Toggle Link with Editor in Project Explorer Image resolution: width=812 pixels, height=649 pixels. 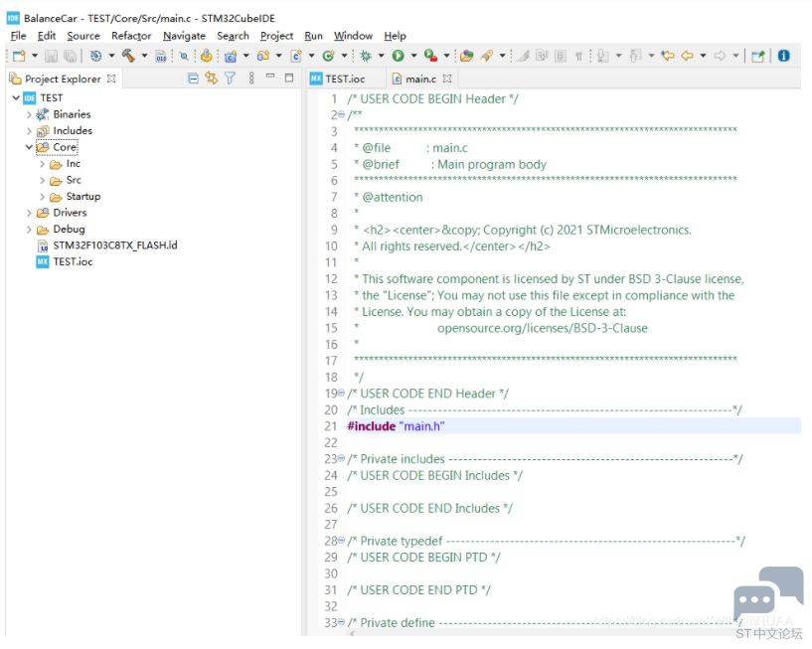tap(212, 79)
